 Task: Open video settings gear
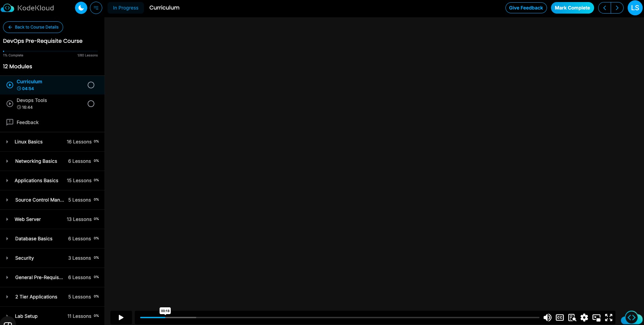tap(584, 318)
